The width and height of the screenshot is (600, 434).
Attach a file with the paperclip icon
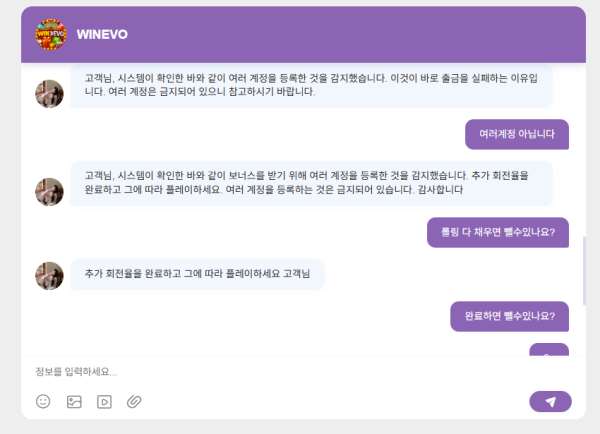point(133,401)
